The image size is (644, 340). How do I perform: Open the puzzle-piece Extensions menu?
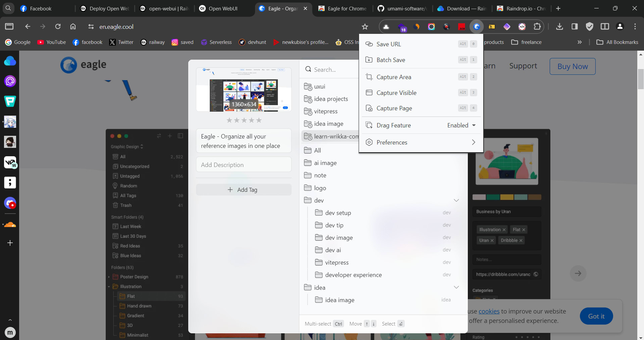click(537, 27)
